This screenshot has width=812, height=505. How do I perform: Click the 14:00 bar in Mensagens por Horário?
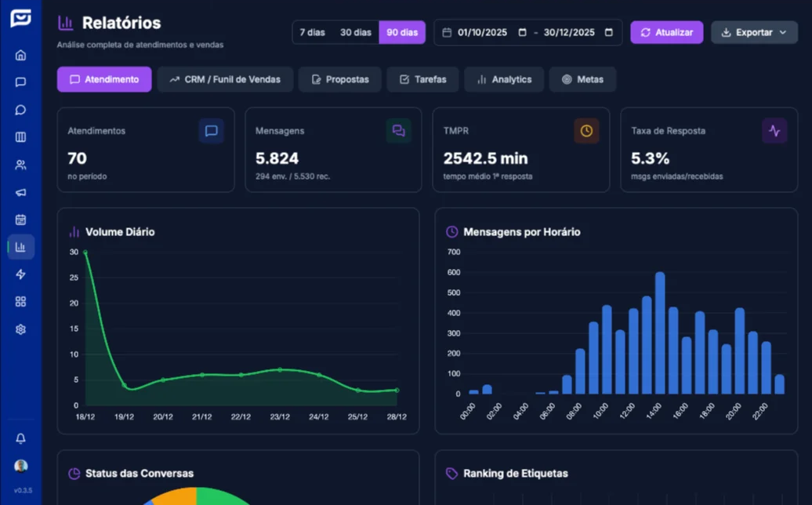[660, 333]
